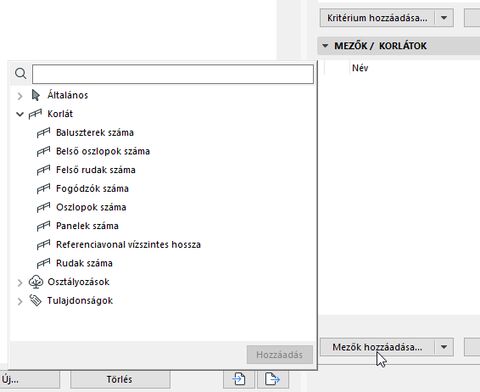
Task: Click the Törlés button
Action: (x=120, y=379)
